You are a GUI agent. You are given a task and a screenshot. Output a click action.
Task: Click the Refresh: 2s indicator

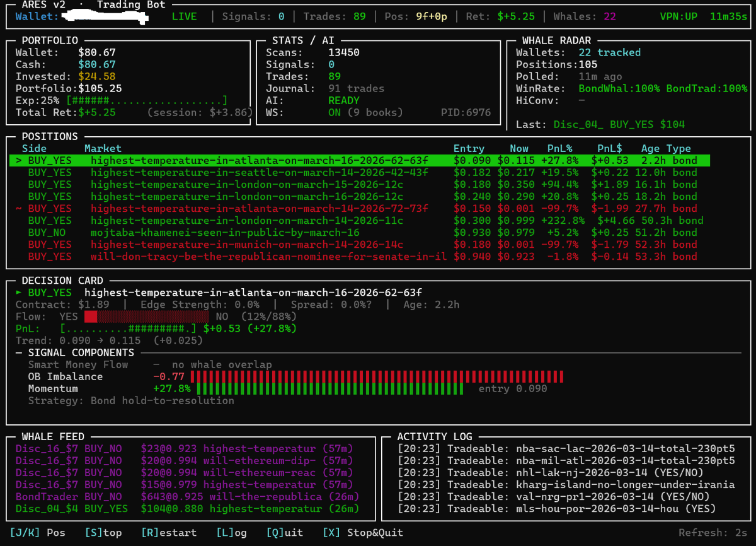(x=713, y=533)
